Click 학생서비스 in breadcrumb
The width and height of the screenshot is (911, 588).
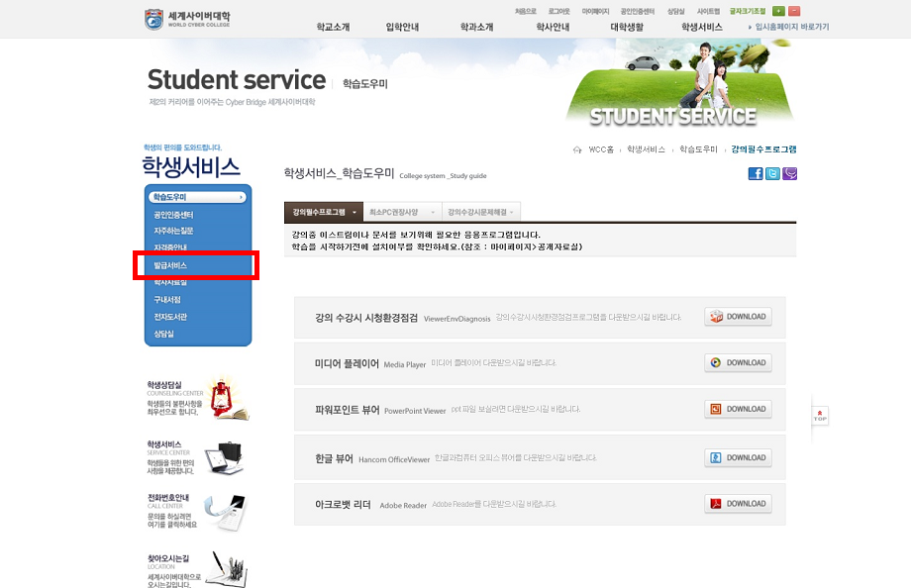[x=646, y=149]
